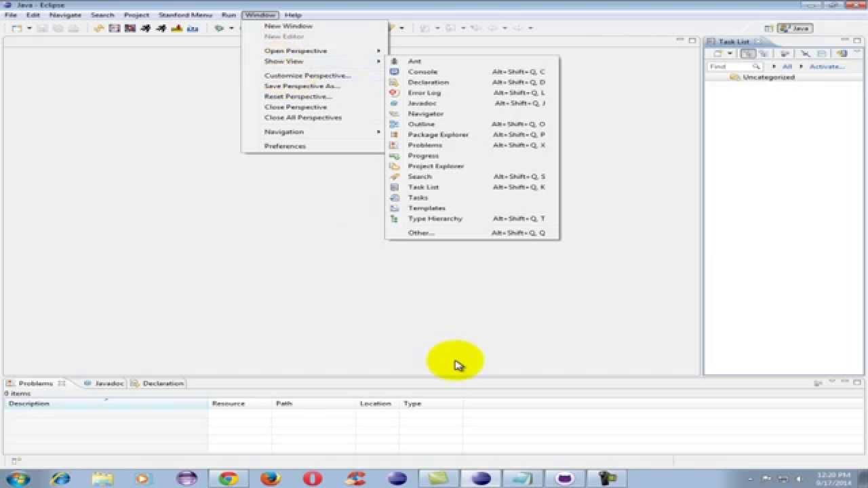Select Console in the Show View submenu
The width and height of the screenshot is (868, 488).
471,72
